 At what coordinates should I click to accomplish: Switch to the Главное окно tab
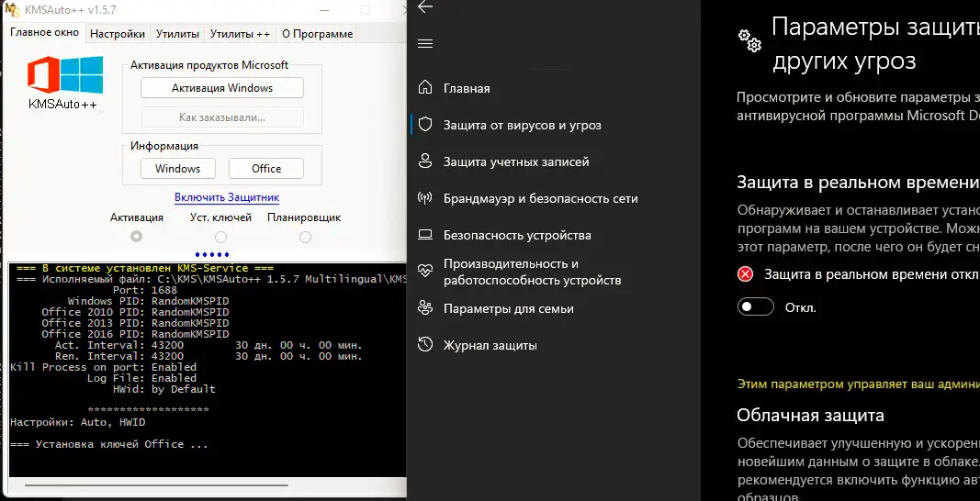click(44, 32)
